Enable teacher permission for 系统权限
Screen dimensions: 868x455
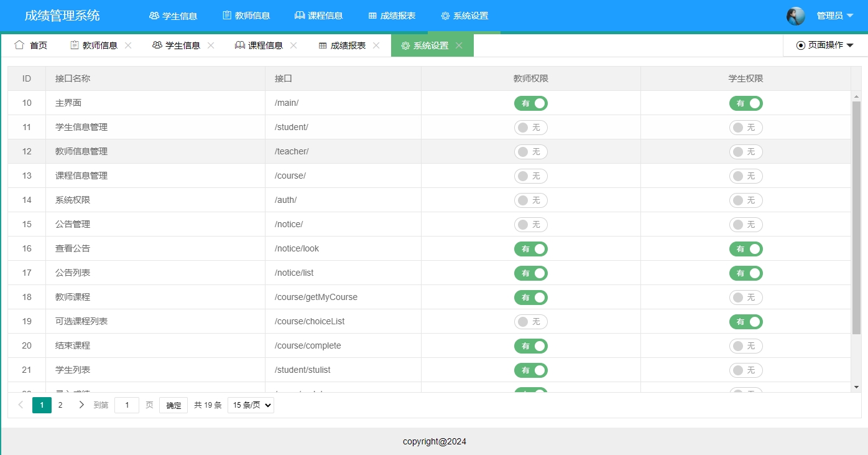[x=531, y=200]
